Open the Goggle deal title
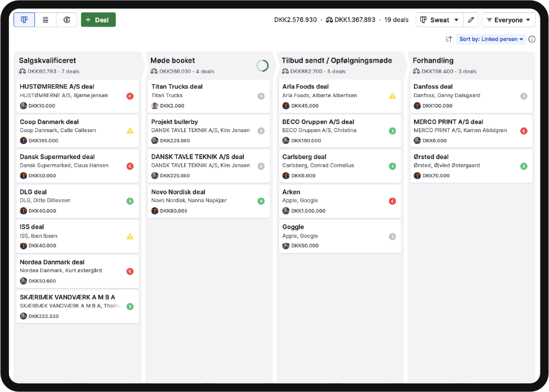 pyautogui.click(x=293, y=227)
